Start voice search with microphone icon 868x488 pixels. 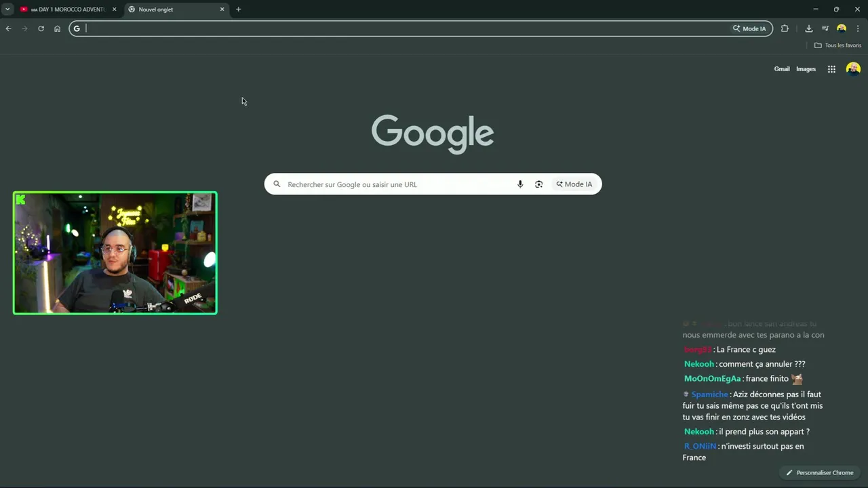(520, 184)
